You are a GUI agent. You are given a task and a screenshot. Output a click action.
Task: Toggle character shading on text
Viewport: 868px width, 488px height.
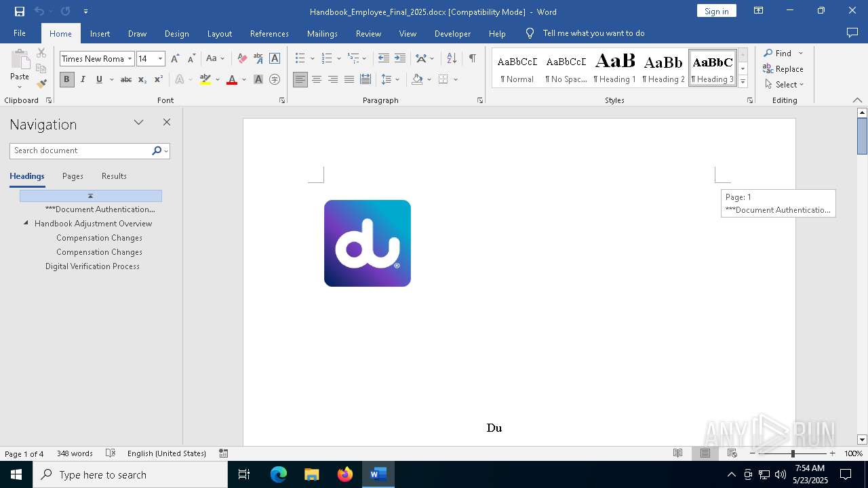258,79
